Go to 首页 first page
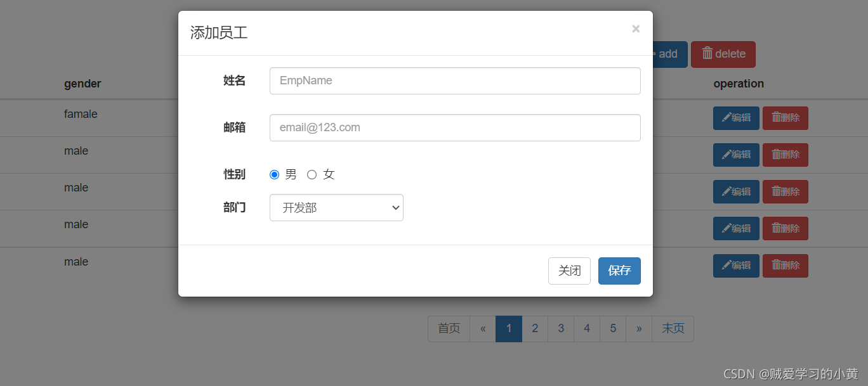 449,328
